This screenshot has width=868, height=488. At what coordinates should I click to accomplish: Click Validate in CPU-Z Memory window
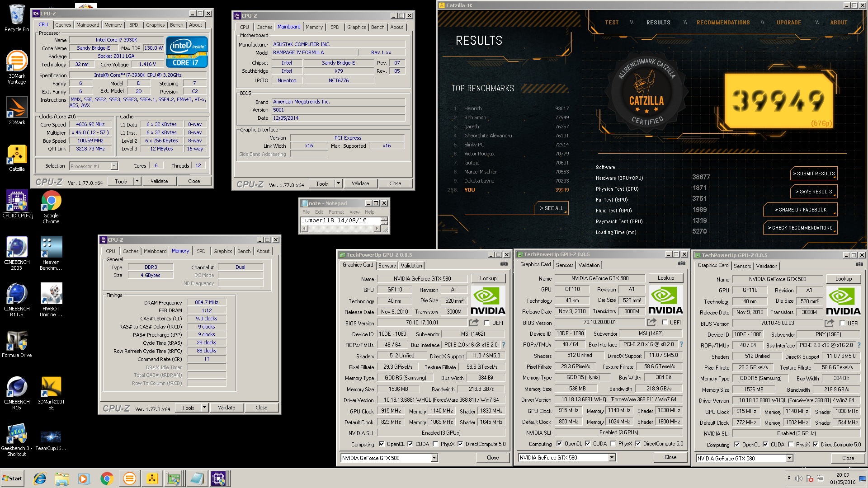click(x=226, y=408)
